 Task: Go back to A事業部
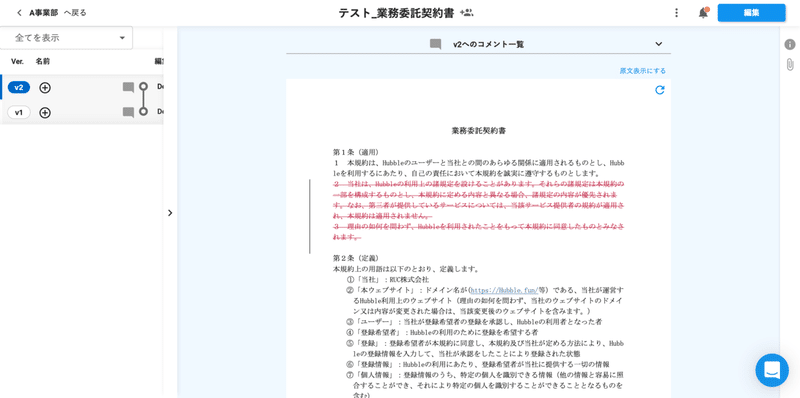tap(58, 13)
